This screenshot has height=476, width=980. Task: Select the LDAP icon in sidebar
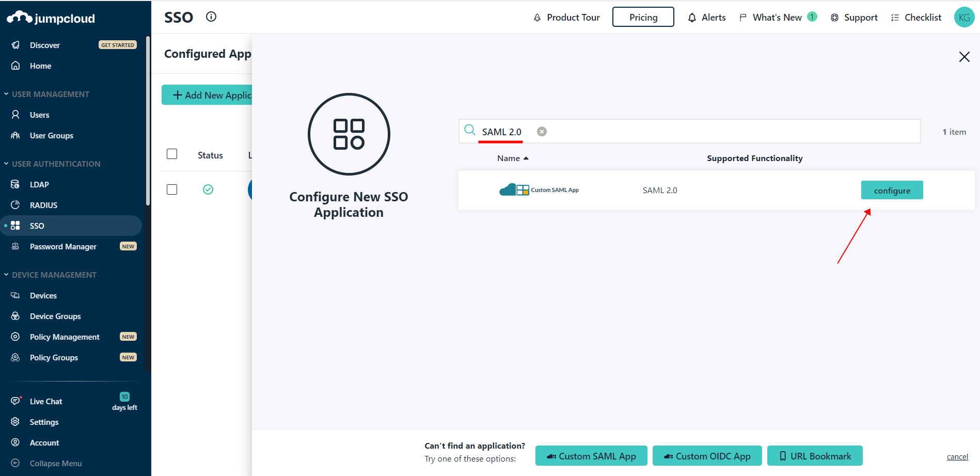[15, 184]
